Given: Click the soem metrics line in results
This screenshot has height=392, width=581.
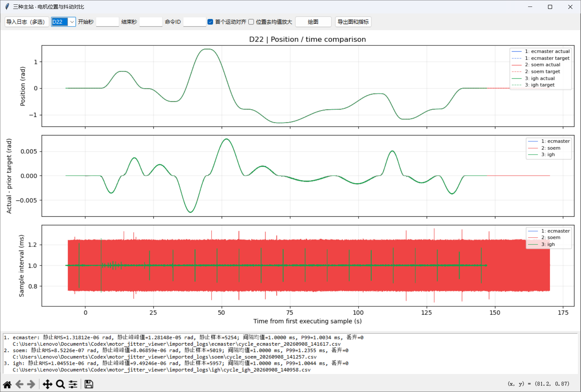Looking at the screenshot, I should pyautogui.click(x=176, y=350).
